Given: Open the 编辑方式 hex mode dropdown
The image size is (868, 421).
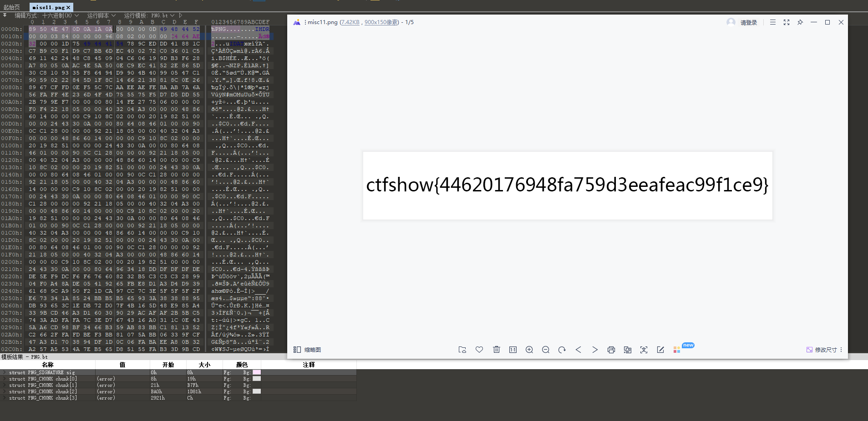Looking at the screenshot, I should (x=76, y=15).
